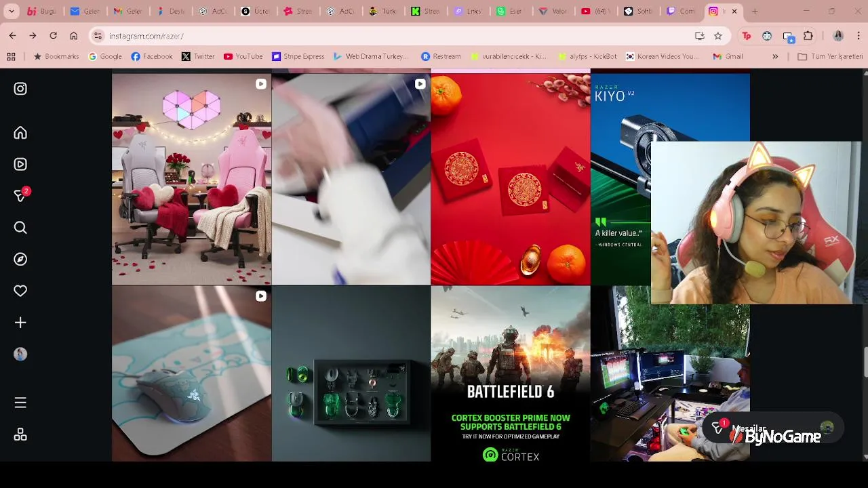Open the YouTube bookmark
This screenshot has height=488, width=868.
[243, 57]
